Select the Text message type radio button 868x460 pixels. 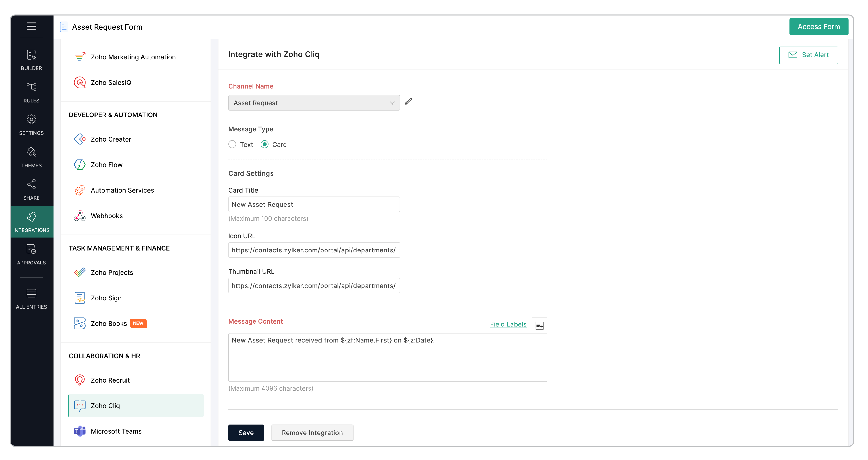(x=232, y=144)
